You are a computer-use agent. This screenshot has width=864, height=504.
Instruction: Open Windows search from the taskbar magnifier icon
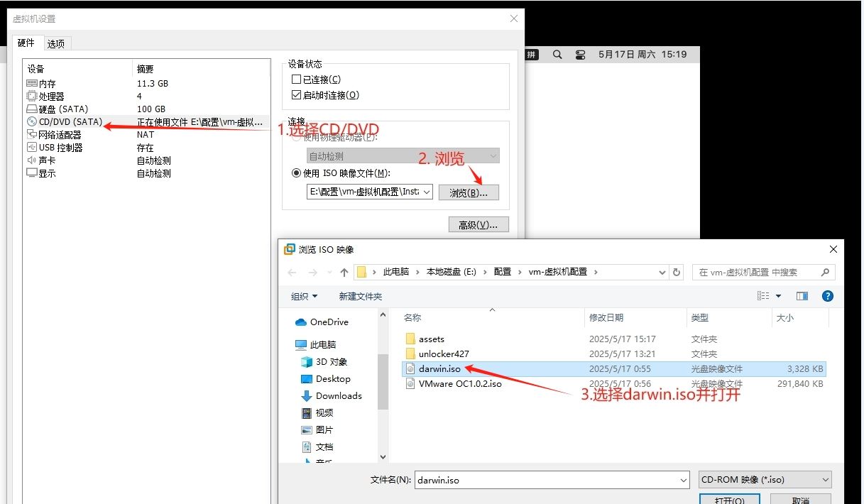coord(557,54)
